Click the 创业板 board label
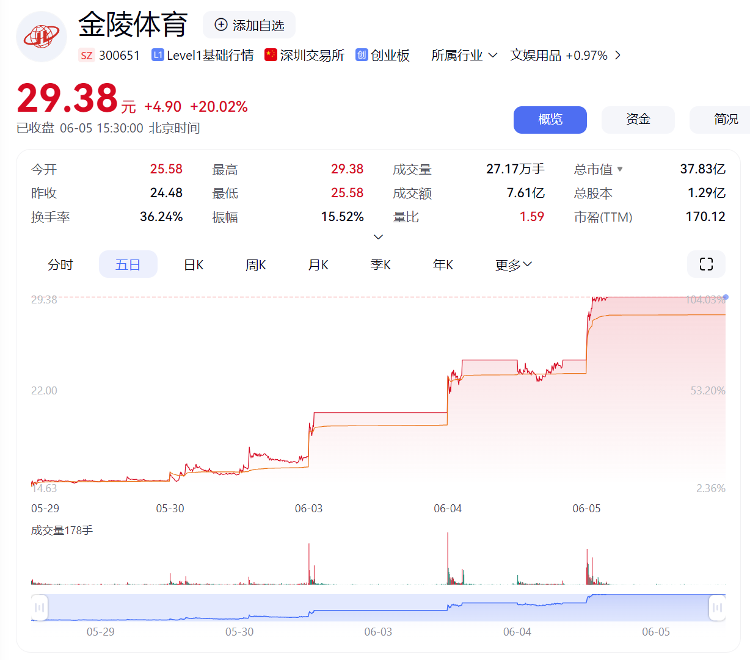This screenshot has height=660, width=750. click(390, 55)
